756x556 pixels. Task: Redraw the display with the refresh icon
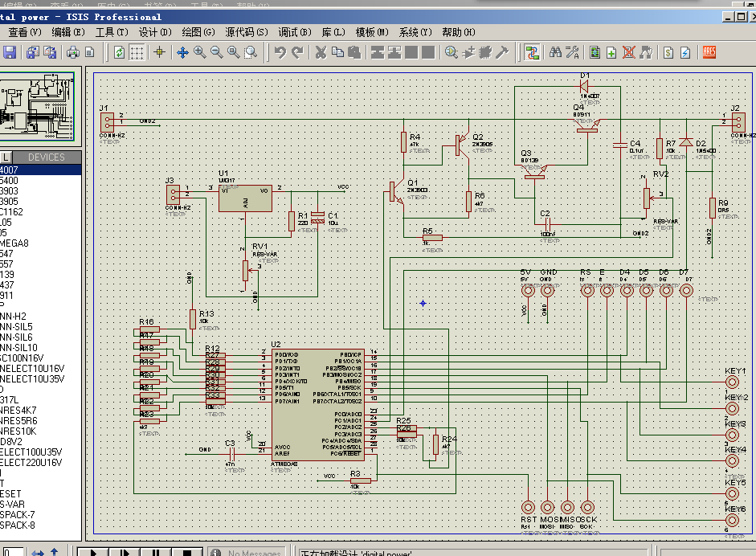tap(119, 52)
